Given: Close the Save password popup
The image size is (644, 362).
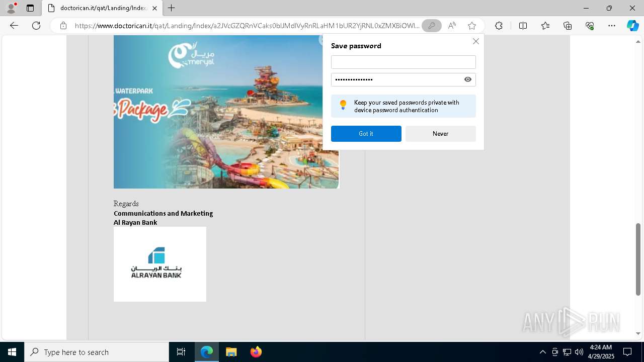Looking at the screenshot, I should [475, 41].
